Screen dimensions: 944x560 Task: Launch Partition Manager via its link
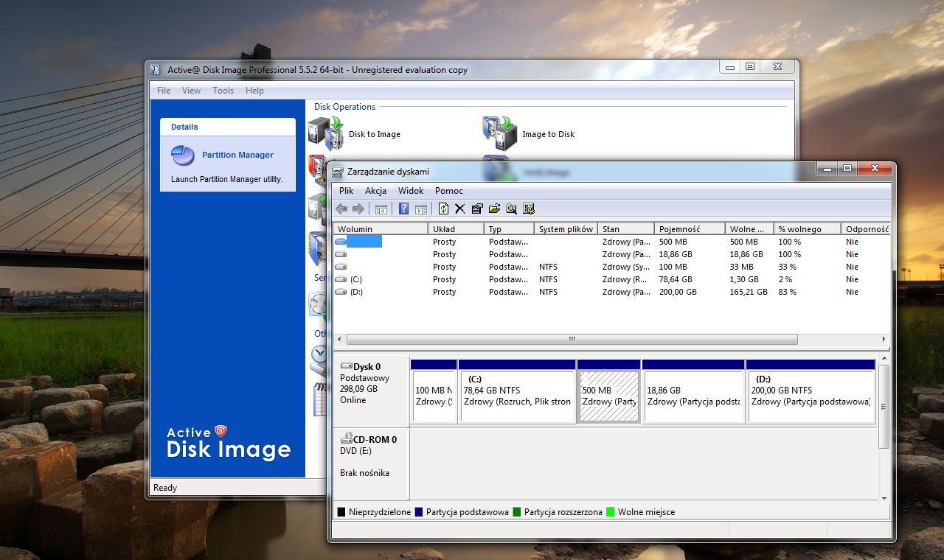pos(237,155)
